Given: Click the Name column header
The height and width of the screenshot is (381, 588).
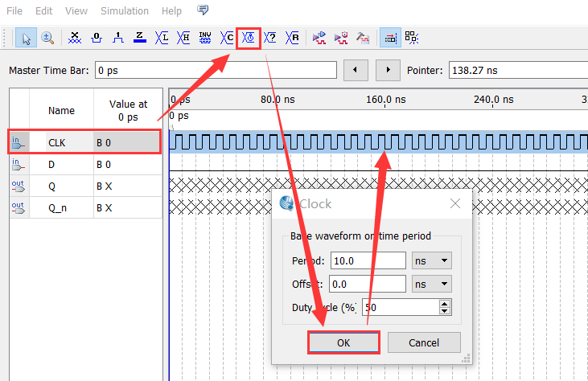Looking at the screenshot, I should (61, 110).
